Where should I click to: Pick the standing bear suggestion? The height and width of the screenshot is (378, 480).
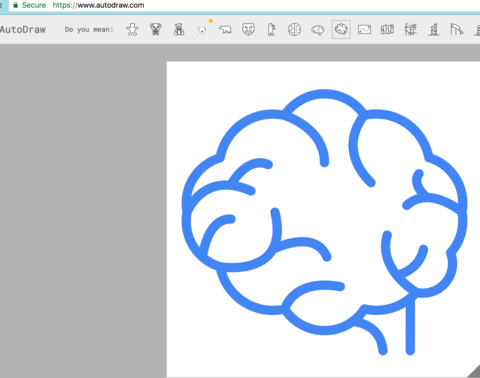tap(272, 30)
